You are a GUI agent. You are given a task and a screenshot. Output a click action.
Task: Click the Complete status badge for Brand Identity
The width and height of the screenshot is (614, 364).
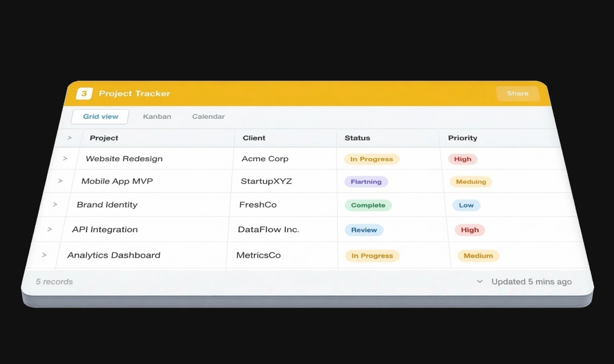pos(368,205)
